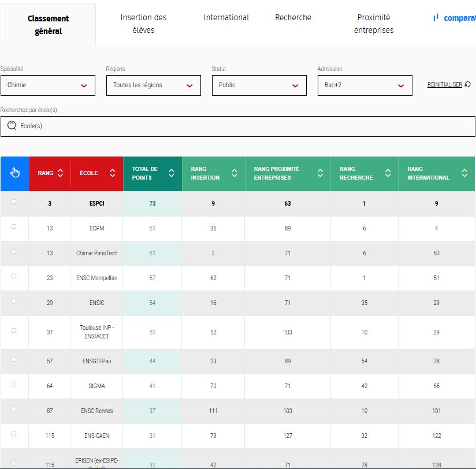Sort by Rang Proximité Entreprises arrows
Viewport: 476px width, 469px height.
click(320, 173)
